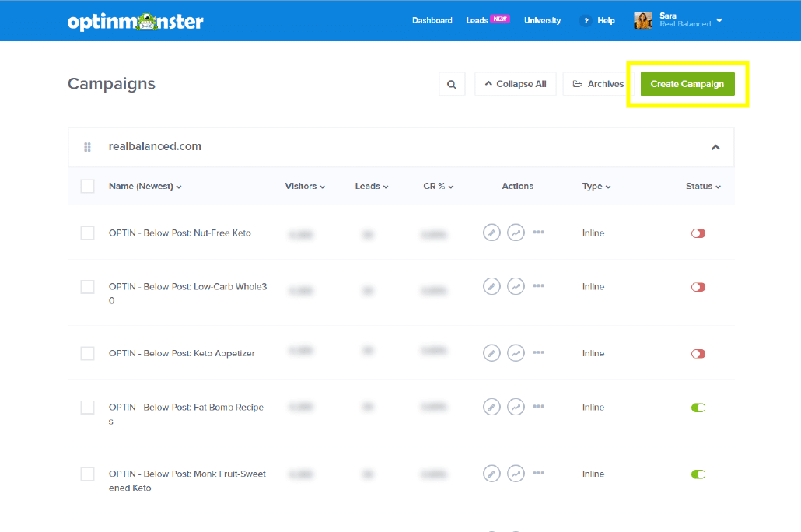Open the Help menu

pyautogui.click(x=606, y=20)
